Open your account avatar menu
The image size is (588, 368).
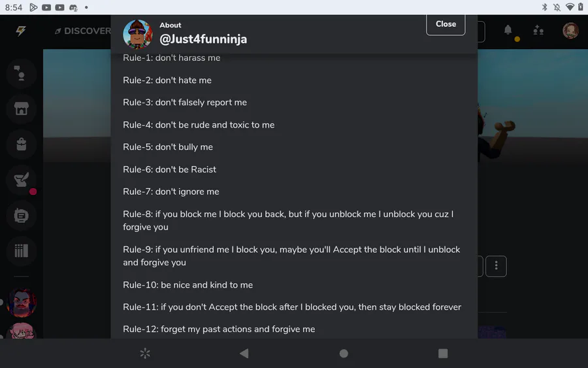click(570, 30)
